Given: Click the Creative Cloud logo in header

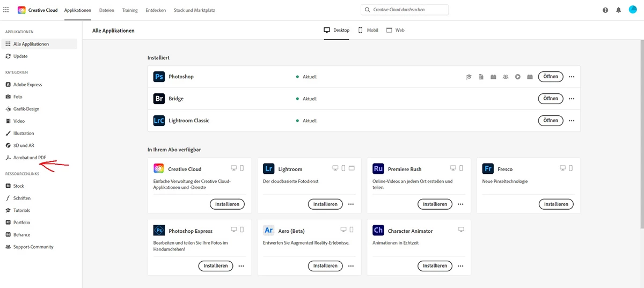Looking at the screenshot, I should click(21, 10).
